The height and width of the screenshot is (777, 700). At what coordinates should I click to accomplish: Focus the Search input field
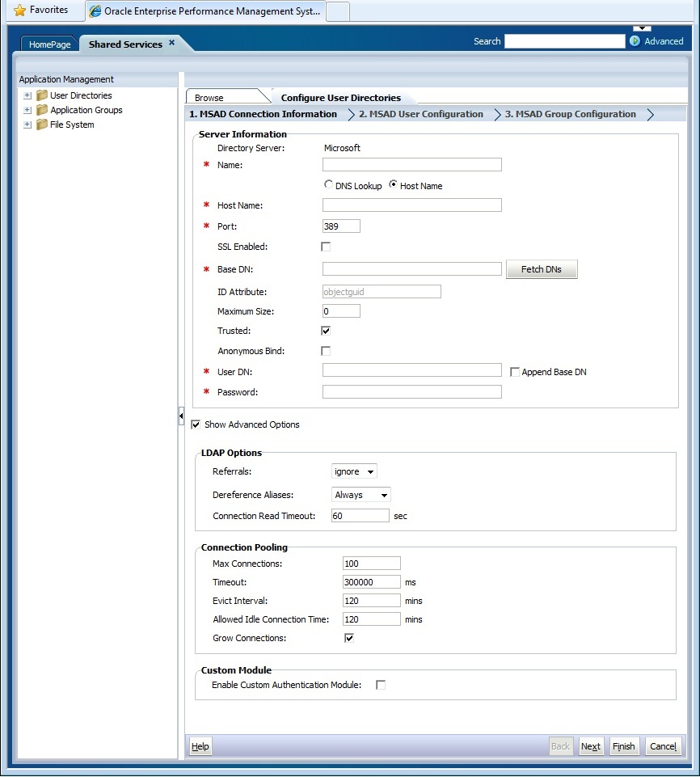[x=565, y=41]
